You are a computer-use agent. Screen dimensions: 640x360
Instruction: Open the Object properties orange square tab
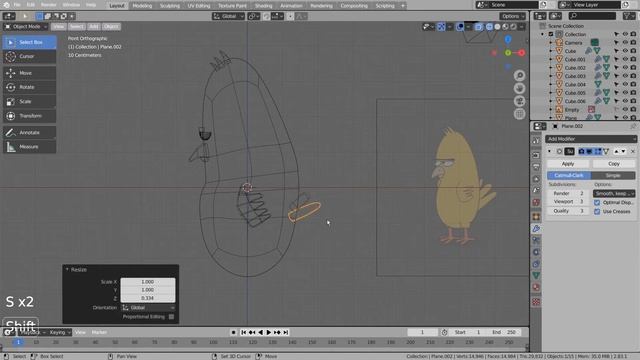click(536, 217)
